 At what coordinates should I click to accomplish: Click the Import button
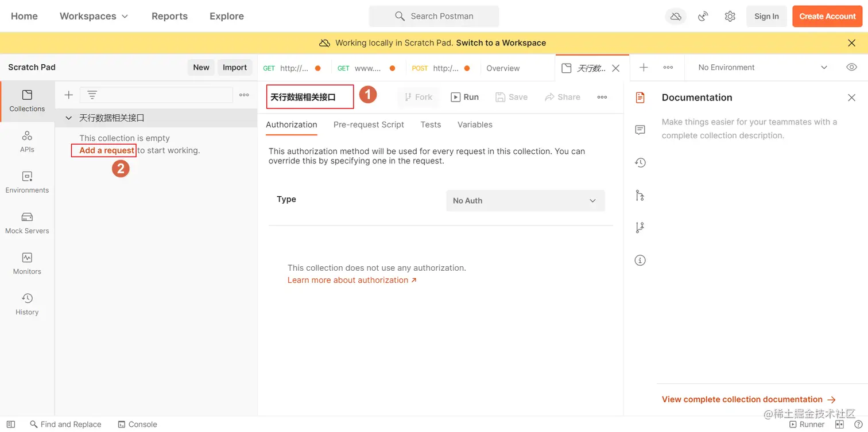[x=235, y=67]
